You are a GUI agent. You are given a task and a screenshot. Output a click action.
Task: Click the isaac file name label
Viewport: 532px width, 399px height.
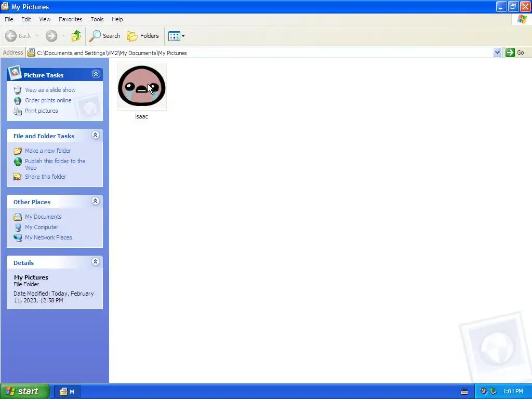pos(141,116)
